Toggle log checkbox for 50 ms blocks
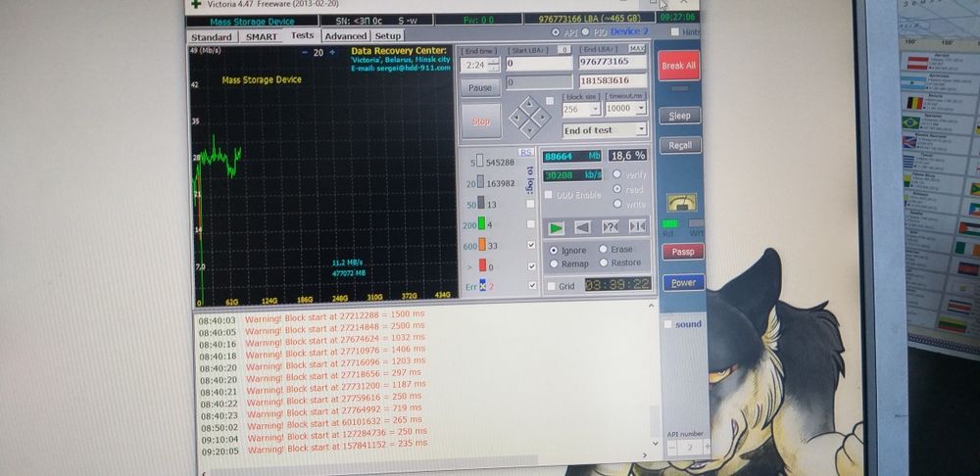This screenshot has height=476, width=980. click(x=530, y=204)
